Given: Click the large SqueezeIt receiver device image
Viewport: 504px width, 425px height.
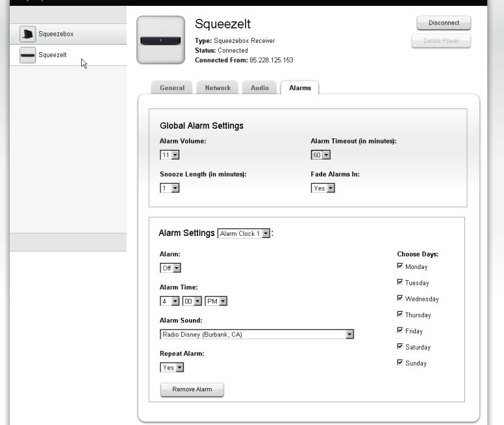Looking at the screenshot, I should point(160,40).
